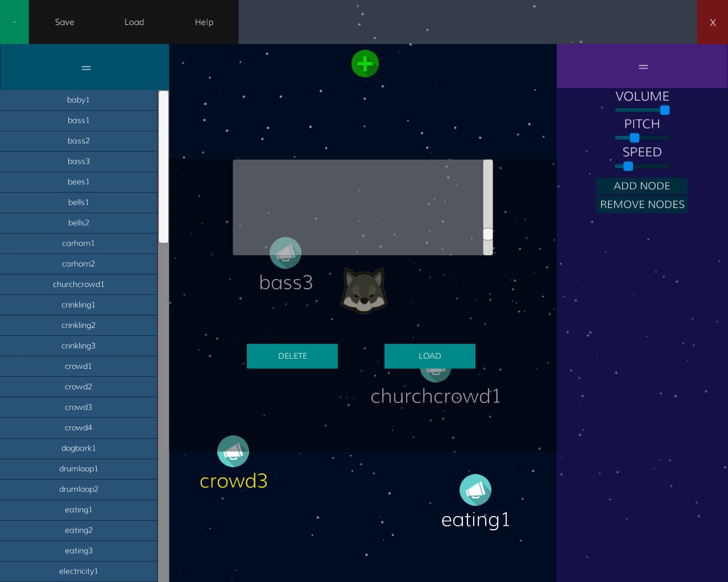Select the bass3 megaphone sound node
Viewport: 728px width, 582px height.
[286, 252]
